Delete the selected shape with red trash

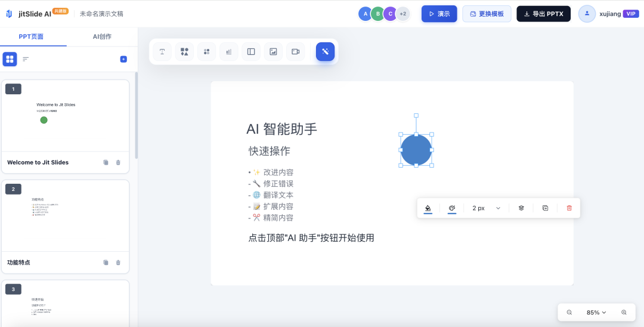click(x=569, y=208)
